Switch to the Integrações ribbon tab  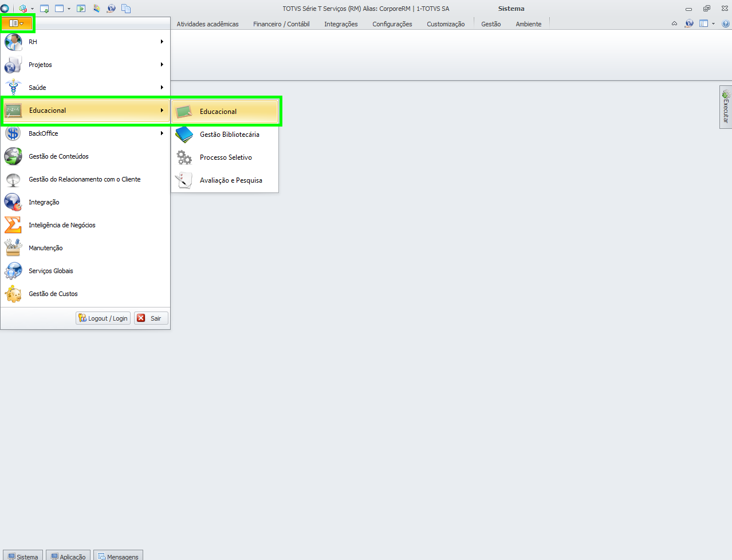tap(341, 24)
